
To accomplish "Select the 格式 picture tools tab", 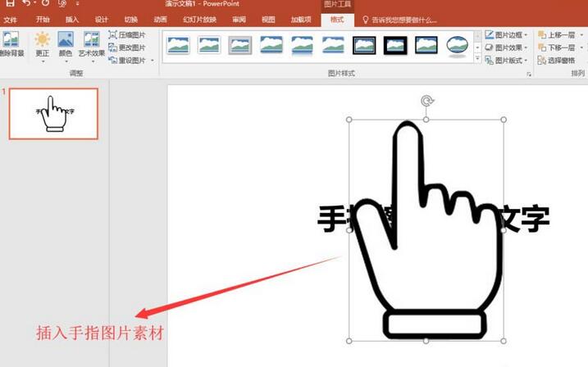I will tap(337, 20).
